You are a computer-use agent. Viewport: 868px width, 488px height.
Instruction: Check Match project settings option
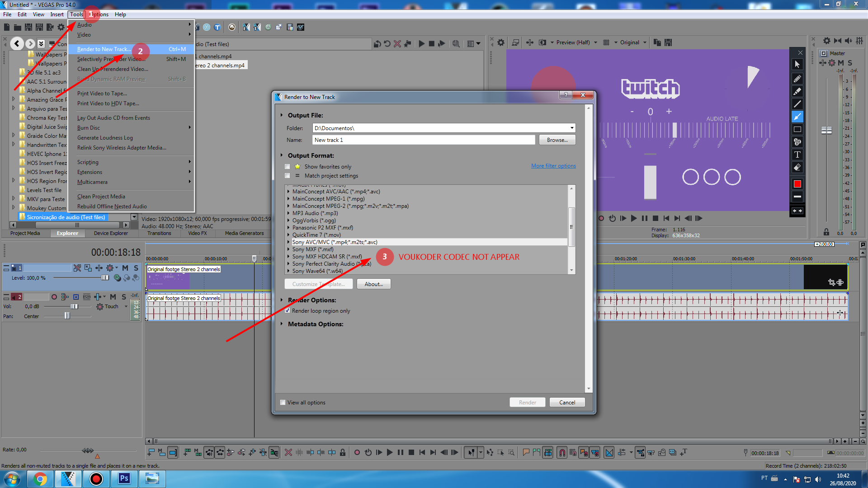click(288, 176)
